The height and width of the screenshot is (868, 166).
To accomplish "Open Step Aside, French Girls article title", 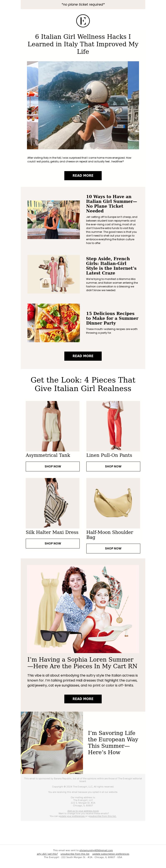I will (x=111, y=266).
